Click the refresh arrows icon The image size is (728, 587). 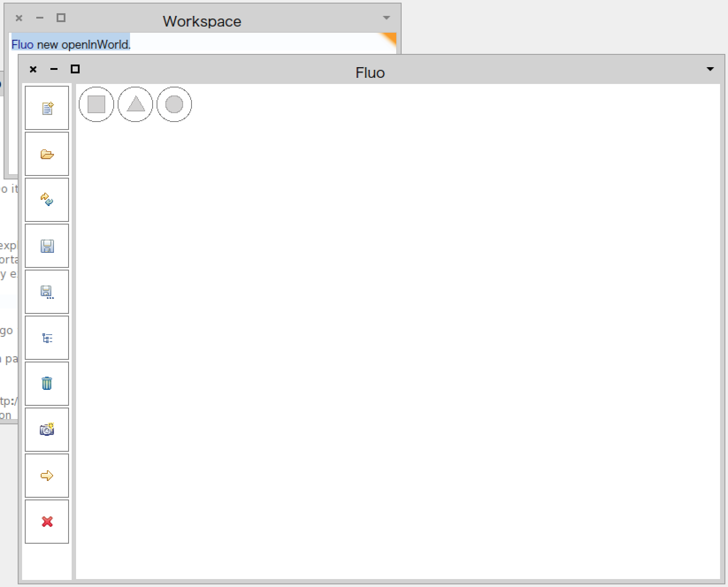pos(47,200)
